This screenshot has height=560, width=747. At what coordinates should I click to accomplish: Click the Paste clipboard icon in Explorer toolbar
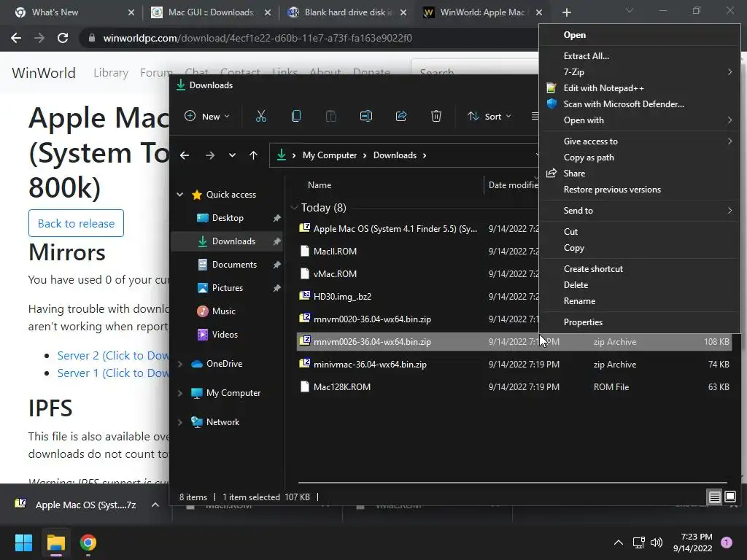click(330, 116)
